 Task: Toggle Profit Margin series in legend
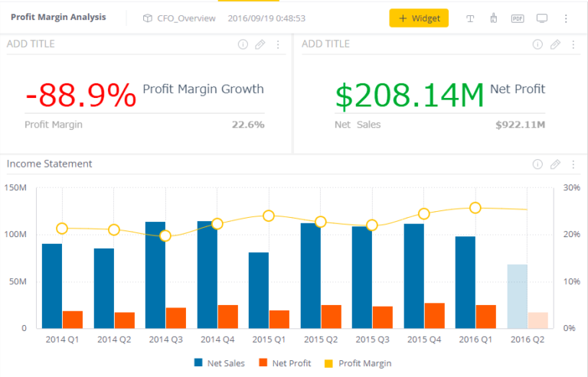[358, 363]
